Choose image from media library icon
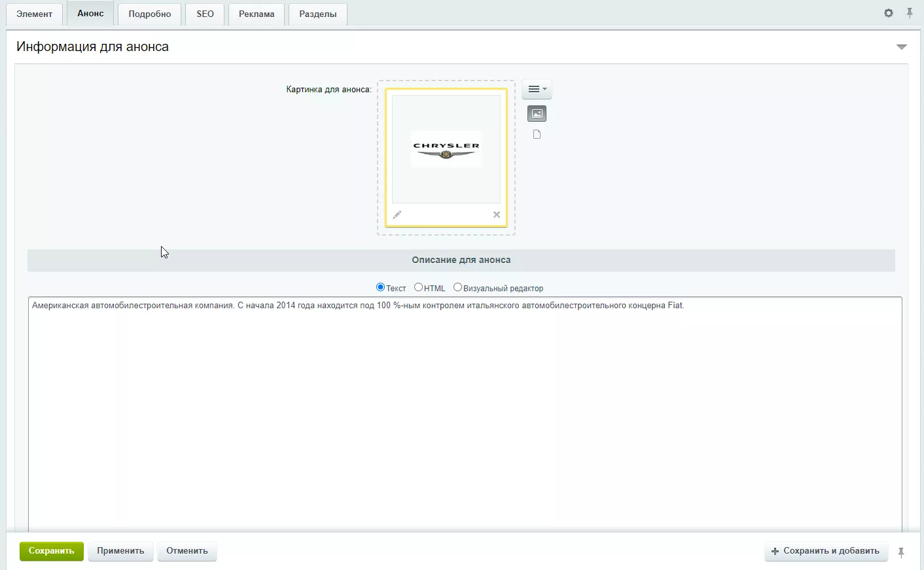The height and width of the screenshot is (570, 924). (537, 114)
